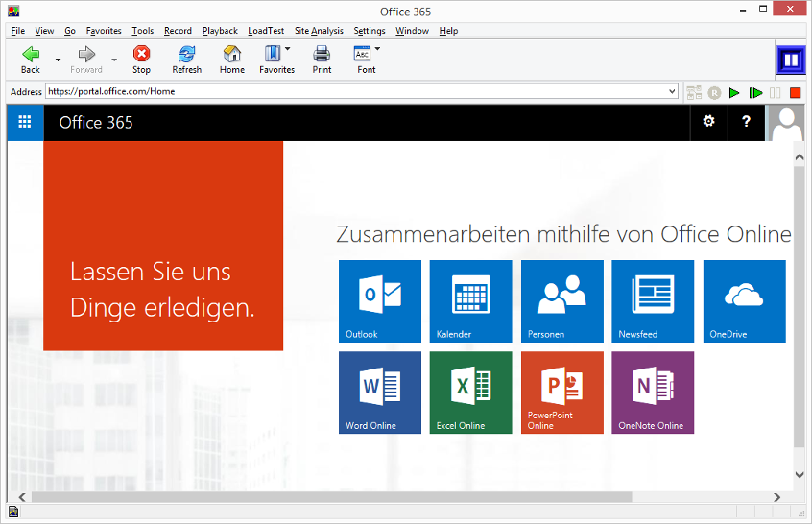
Task: Open the LoadTest menu
Action: click(x=266, y=31)
